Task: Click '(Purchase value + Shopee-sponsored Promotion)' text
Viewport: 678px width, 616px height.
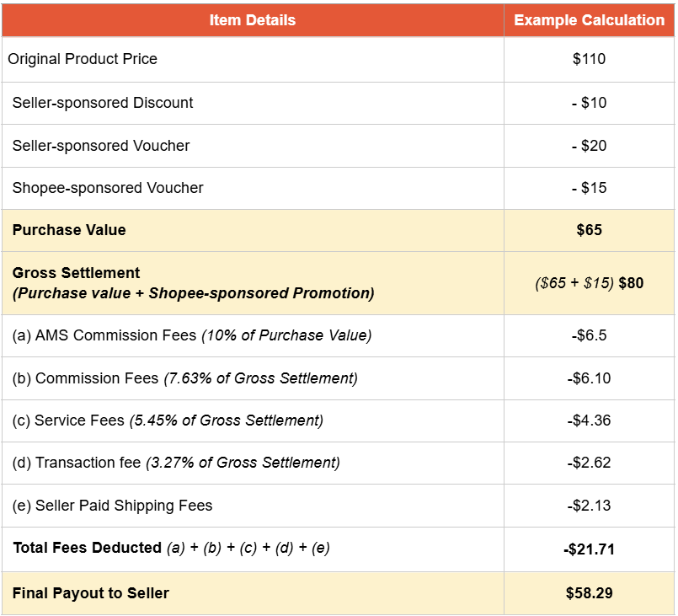Action: (193, 293)
